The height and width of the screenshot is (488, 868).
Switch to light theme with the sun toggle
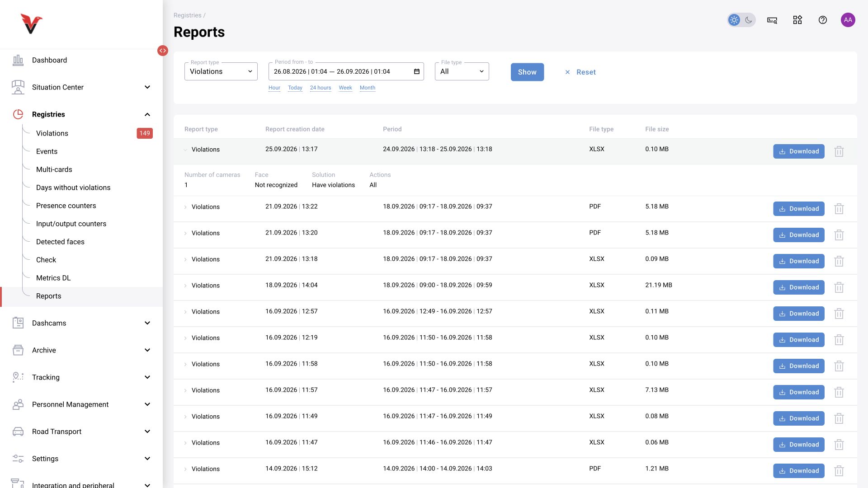734,20
